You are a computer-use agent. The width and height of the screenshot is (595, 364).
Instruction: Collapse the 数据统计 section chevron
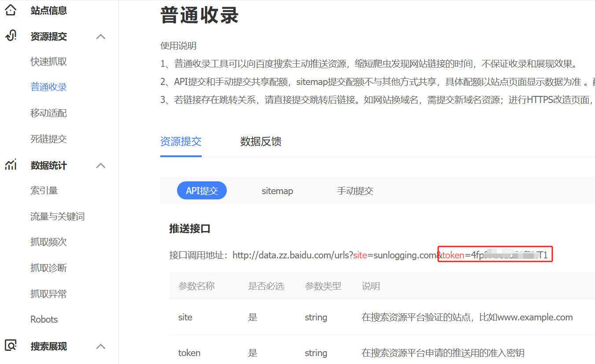coord(101,165)
